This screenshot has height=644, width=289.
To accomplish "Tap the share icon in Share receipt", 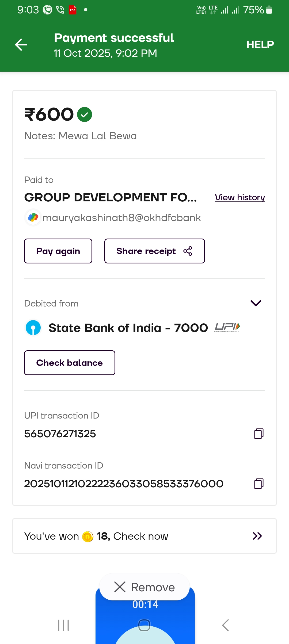I will pyautogui.click(x=188, y=251).
